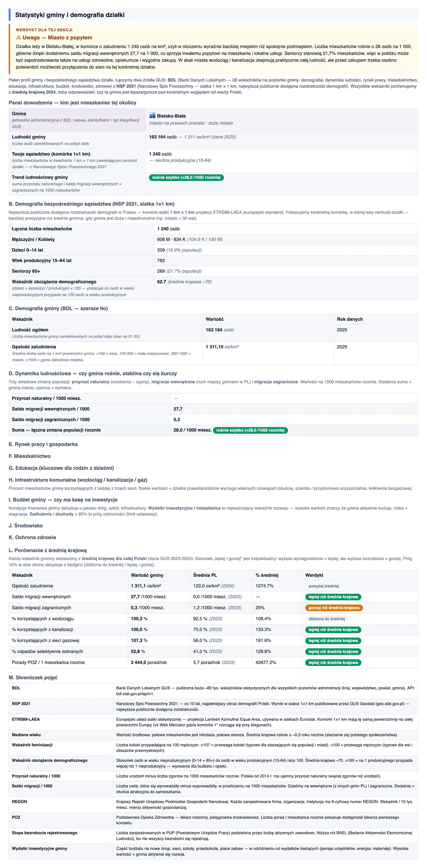Click verdict badge in Porady POZ row

tap(333, 663)
